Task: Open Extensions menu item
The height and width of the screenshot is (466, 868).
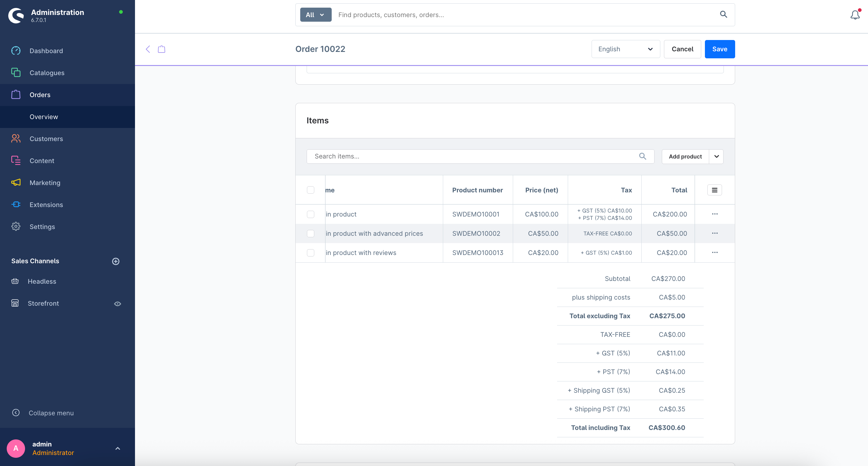Action: tap(46, 205)
